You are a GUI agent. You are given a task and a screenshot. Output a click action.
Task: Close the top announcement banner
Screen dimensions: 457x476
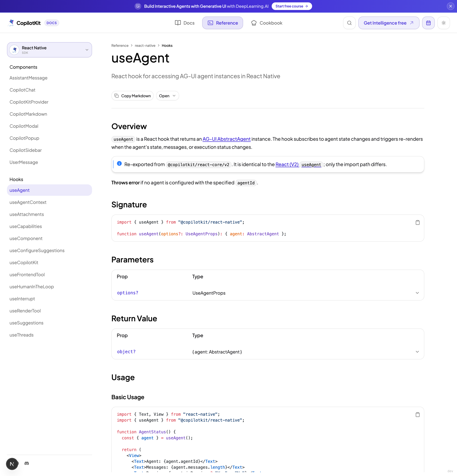[x=450, y=6]
